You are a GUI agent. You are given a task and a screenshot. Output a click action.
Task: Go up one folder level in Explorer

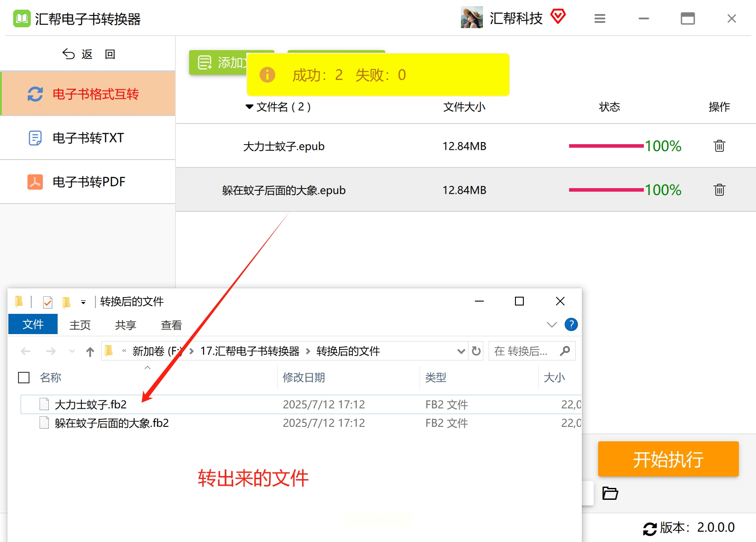tap(90, 351)
